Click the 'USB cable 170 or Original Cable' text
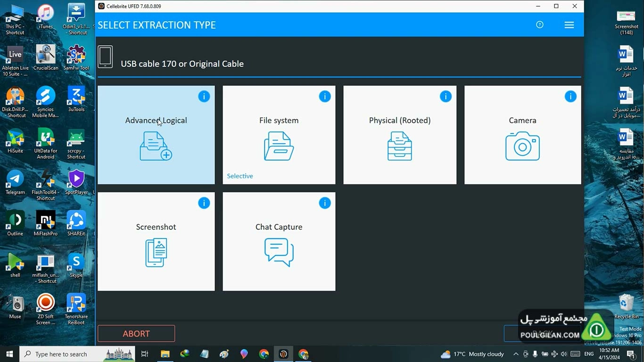 pyautogui.click(x=182, y=64)
